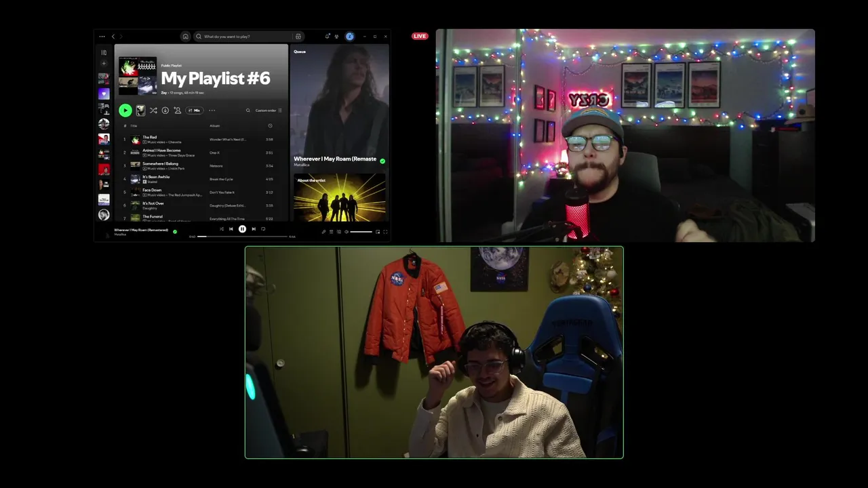Go back with the left arrow in Spotify
The height and width of the screenshot is (488, 868).
(x=113, y=37)
